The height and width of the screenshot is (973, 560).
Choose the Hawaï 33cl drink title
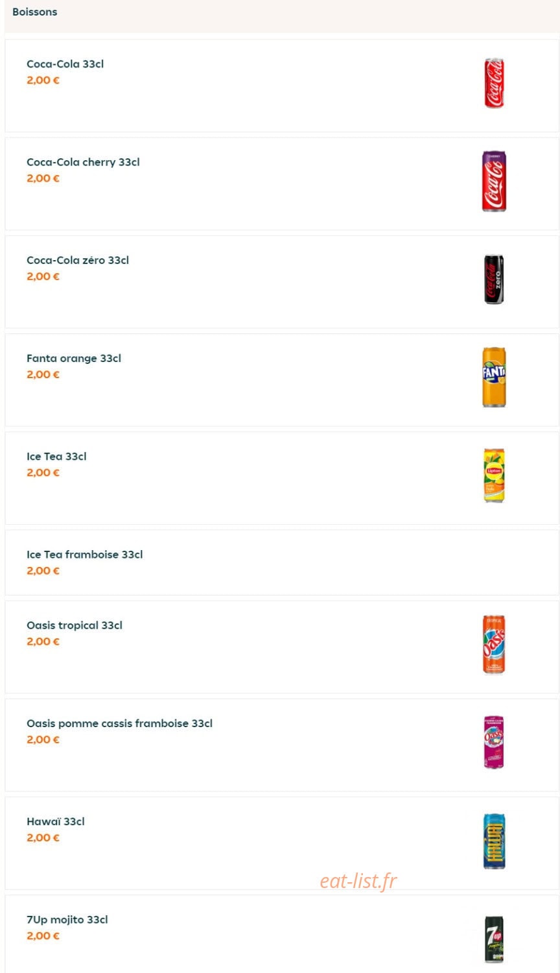coord(56,821)
